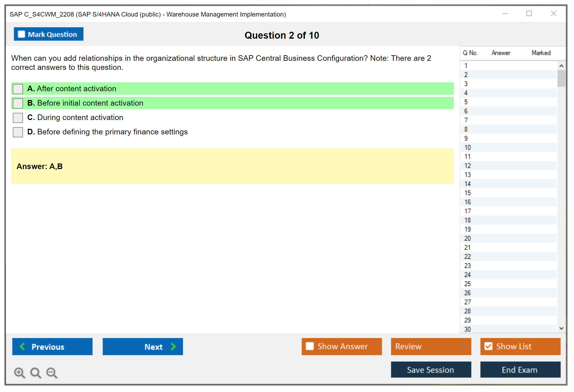
Task: Minimize the exam window
Action: click(505, 14)
